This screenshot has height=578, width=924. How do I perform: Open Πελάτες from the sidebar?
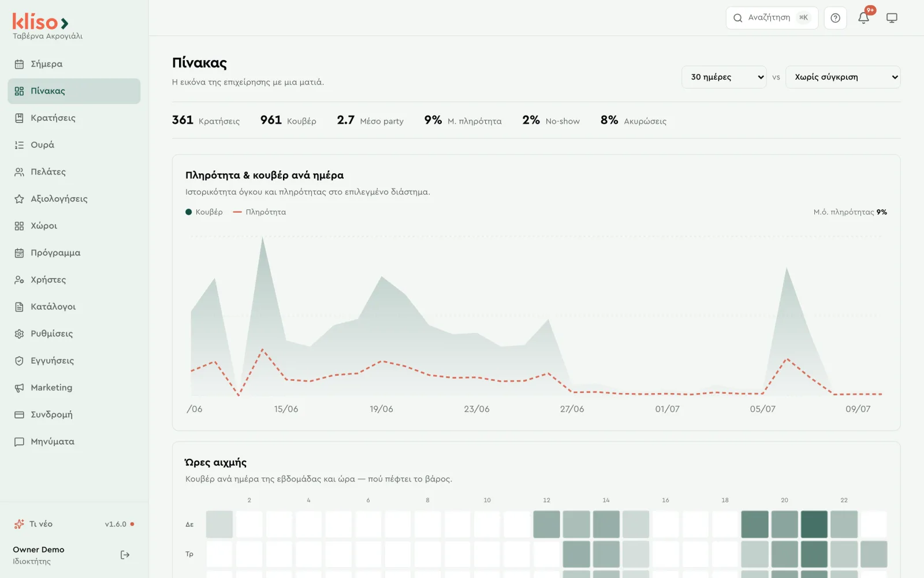click(x=74, y=172)
